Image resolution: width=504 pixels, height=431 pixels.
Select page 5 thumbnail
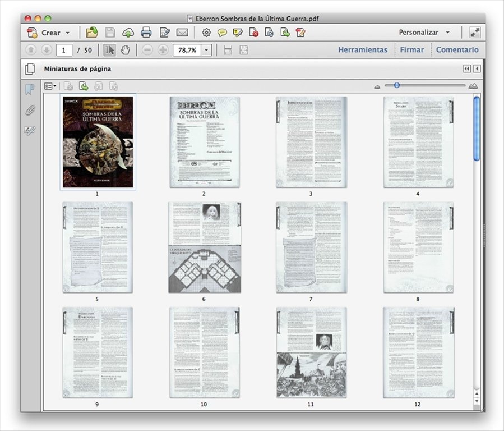pyautogui.click(x=98, y=247)
